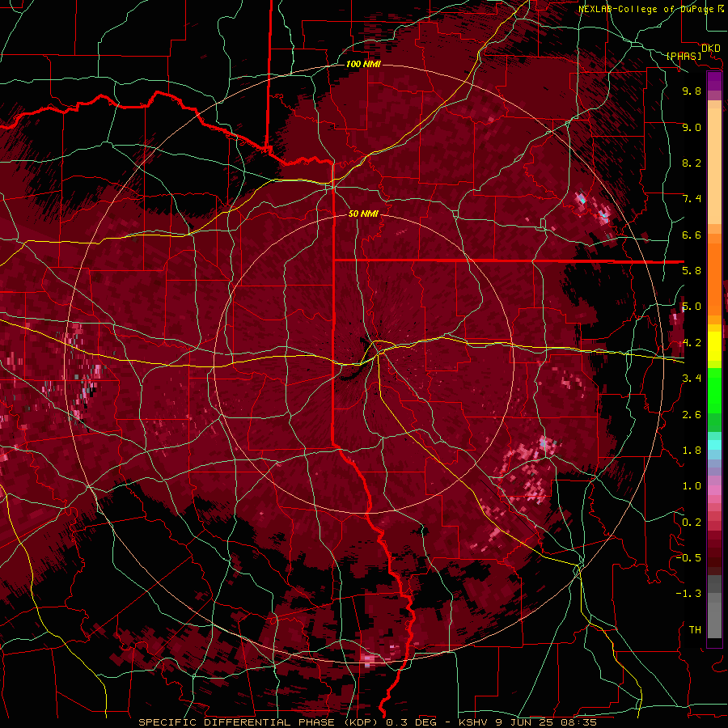The height and width of the screenshot is (728, 728).
Task: Pick the bright green segment of the color bar
Action: pyautogui.click(x=714, y=390)
